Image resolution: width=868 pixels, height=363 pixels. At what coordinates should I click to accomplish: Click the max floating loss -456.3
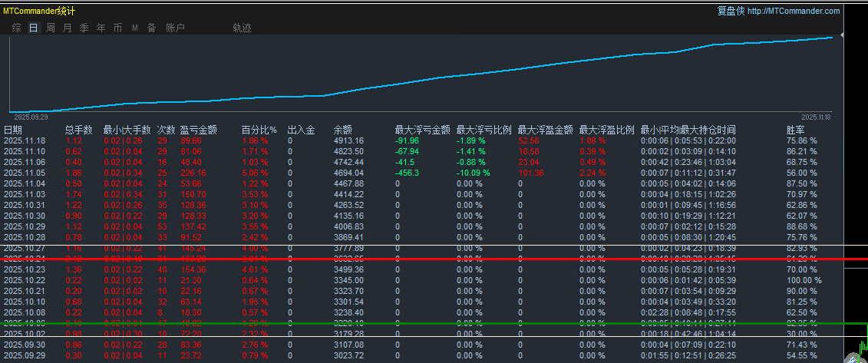point(407,173)
